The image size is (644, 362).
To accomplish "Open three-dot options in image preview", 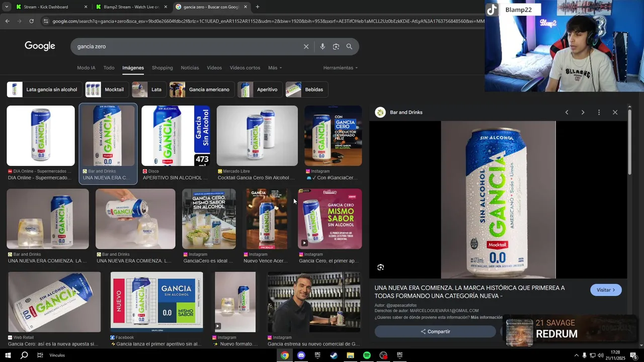I will click(x=599, y=113).
